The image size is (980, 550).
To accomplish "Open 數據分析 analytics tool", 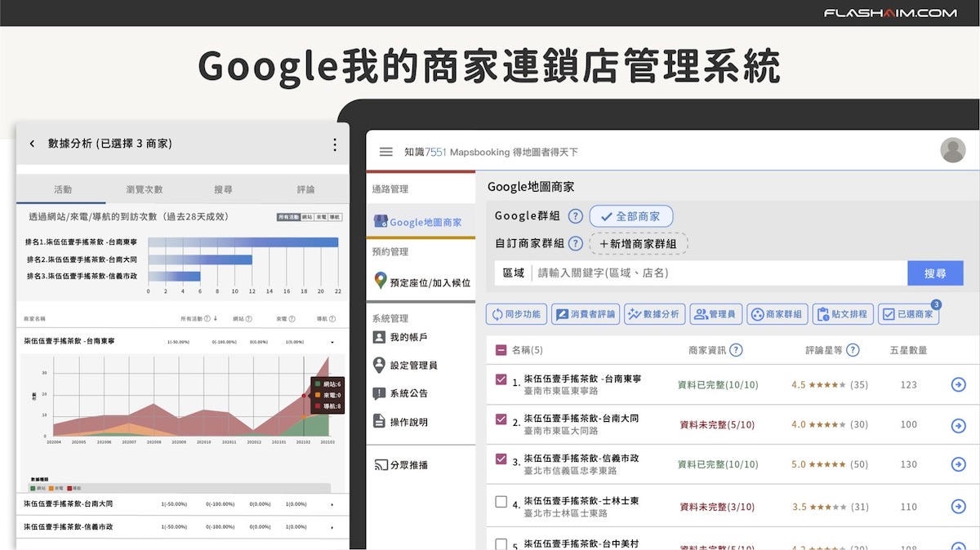I will [654, 314].
